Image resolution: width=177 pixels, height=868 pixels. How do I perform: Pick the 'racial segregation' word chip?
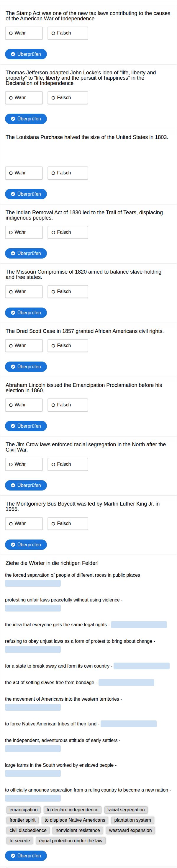click(126, 810)
